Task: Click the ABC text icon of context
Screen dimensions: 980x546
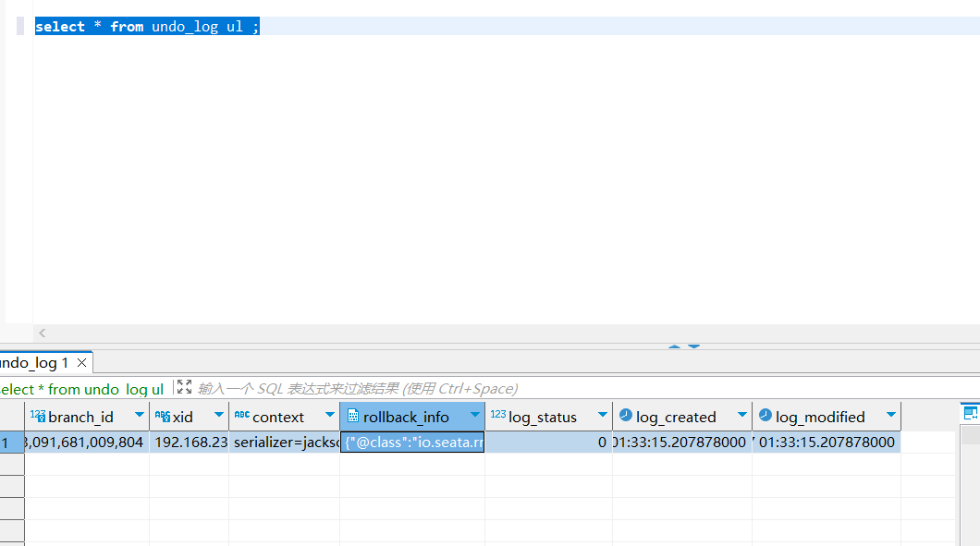Action: click(x=241, y=416)
